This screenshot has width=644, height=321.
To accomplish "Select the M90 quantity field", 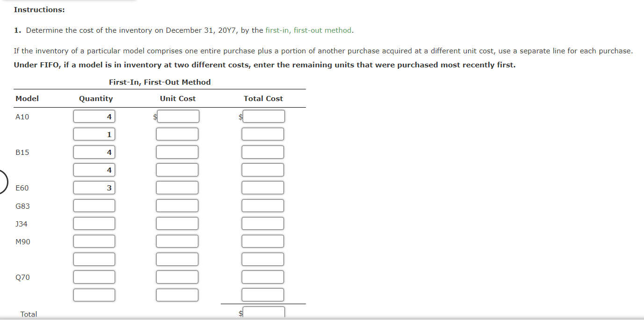I will [94, 241].
